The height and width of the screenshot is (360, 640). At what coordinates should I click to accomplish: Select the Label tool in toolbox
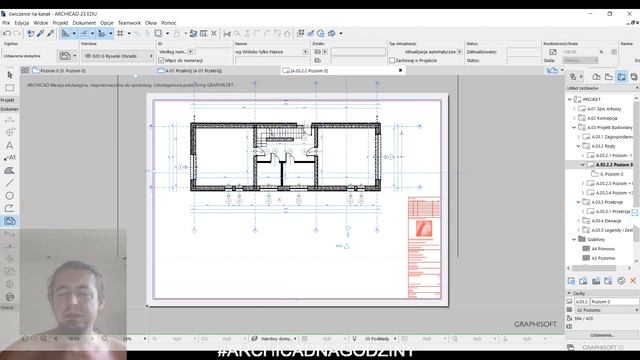click(9, 158)
